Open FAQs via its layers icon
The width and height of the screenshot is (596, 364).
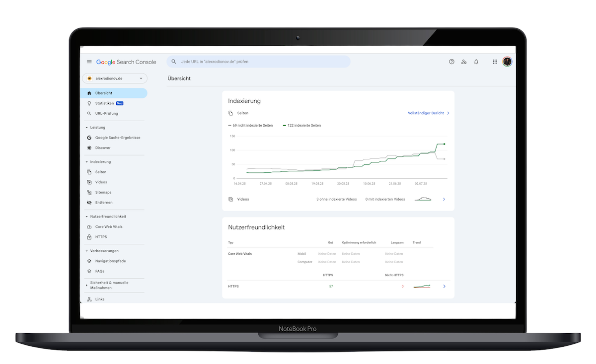click(89, 271)
